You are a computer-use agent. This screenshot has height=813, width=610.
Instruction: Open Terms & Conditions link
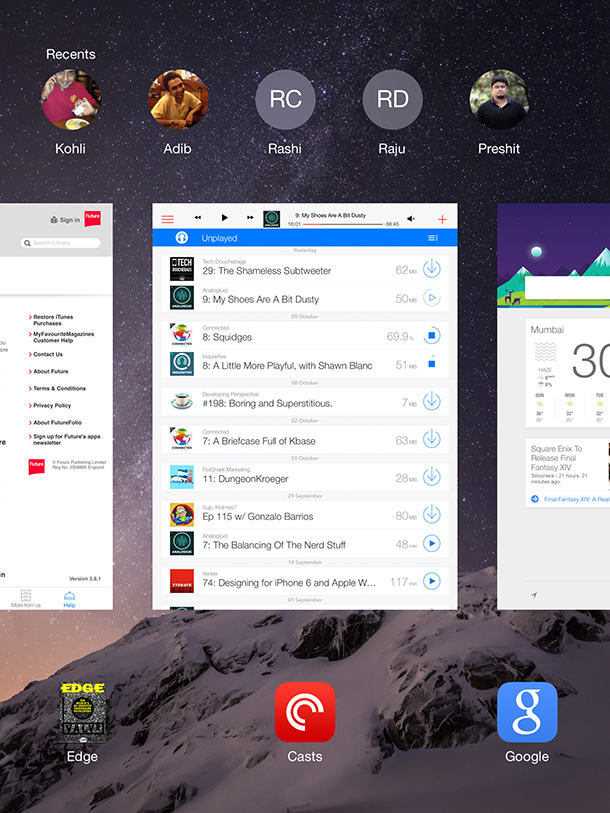(60, 388)
